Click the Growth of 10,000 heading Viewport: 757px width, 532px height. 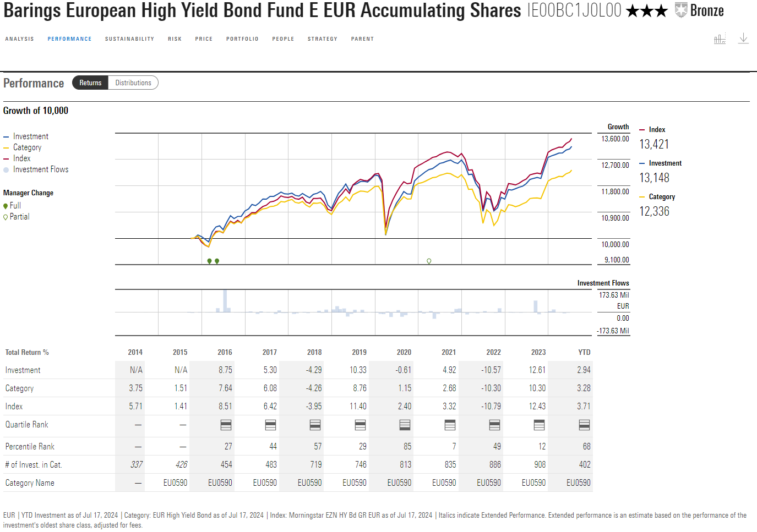click(36, 111)
